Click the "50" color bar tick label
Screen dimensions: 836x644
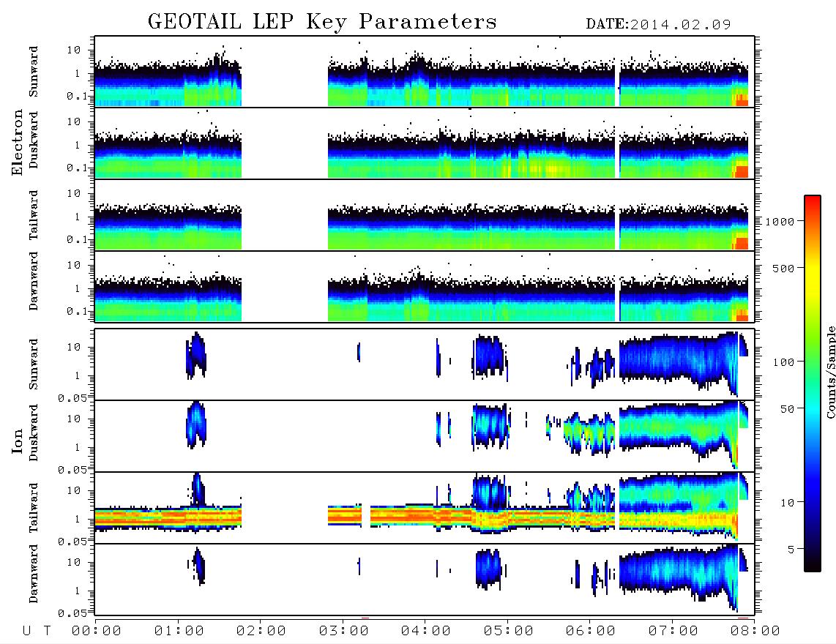click(x=786, y=409)
